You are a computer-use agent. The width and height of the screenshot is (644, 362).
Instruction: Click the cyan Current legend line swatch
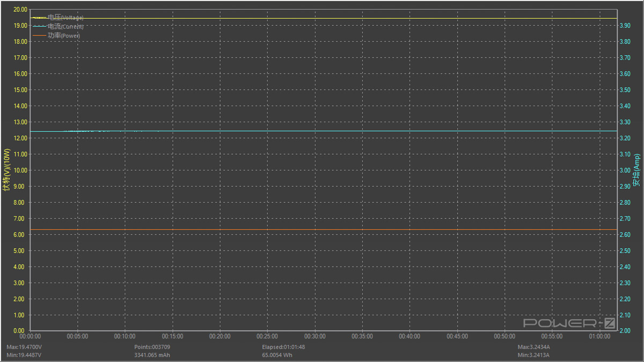(x=40, y=26)
